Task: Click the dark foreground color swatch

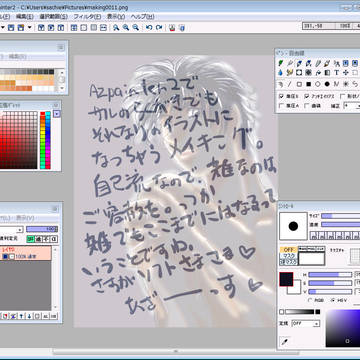Action: (286, 279)
